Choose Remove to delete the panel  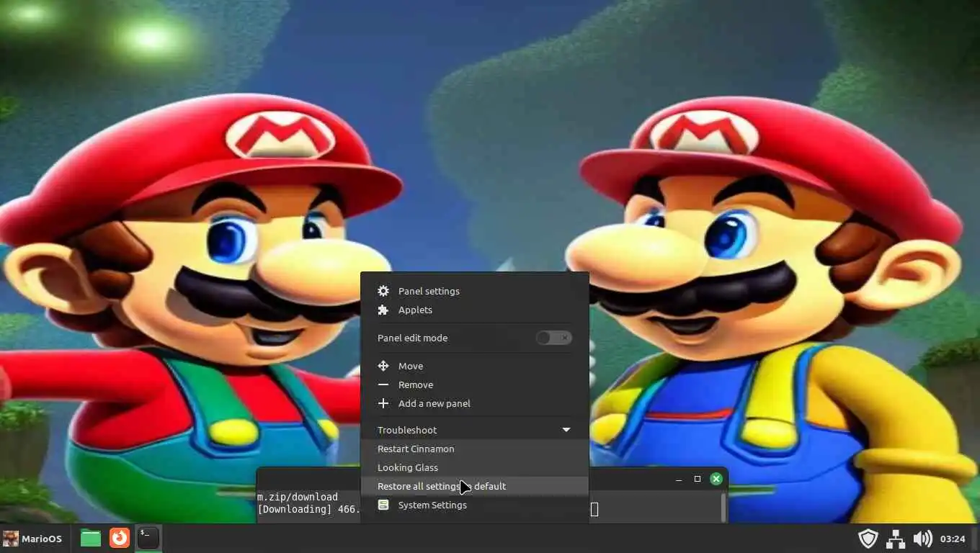474,385
